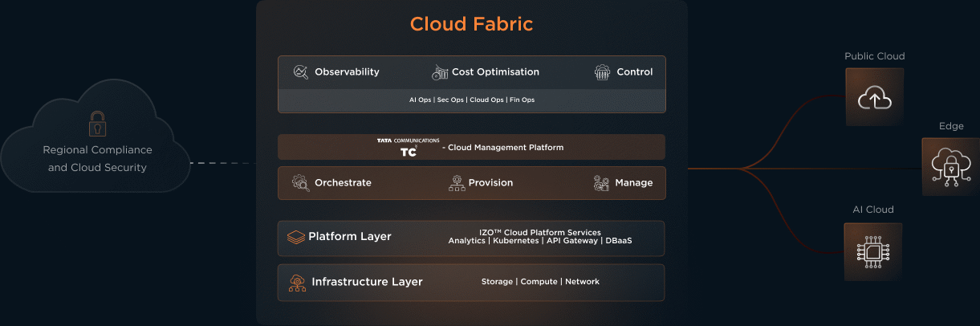
Task: Select the Edge cloud lock icon tile
Action: (x=951, y=166)
